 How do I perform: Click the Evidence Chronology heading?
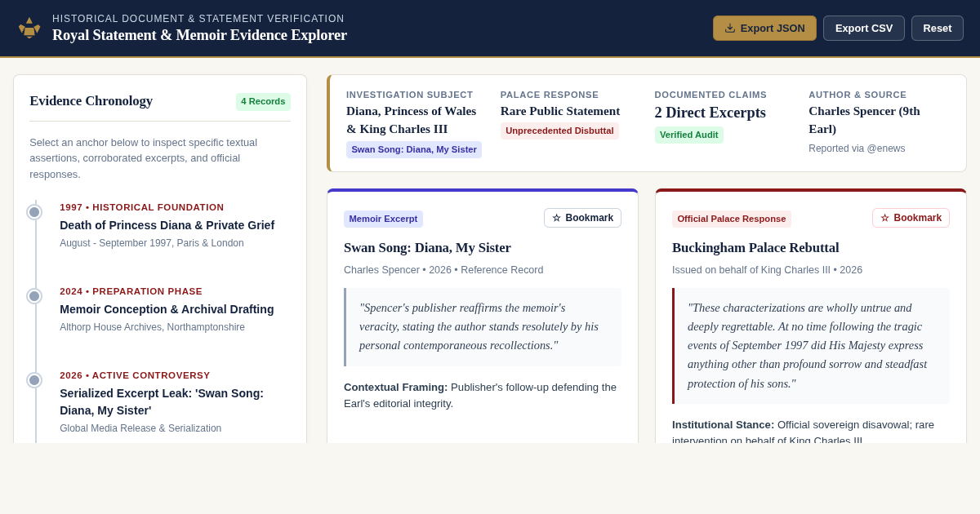(91, 101)
